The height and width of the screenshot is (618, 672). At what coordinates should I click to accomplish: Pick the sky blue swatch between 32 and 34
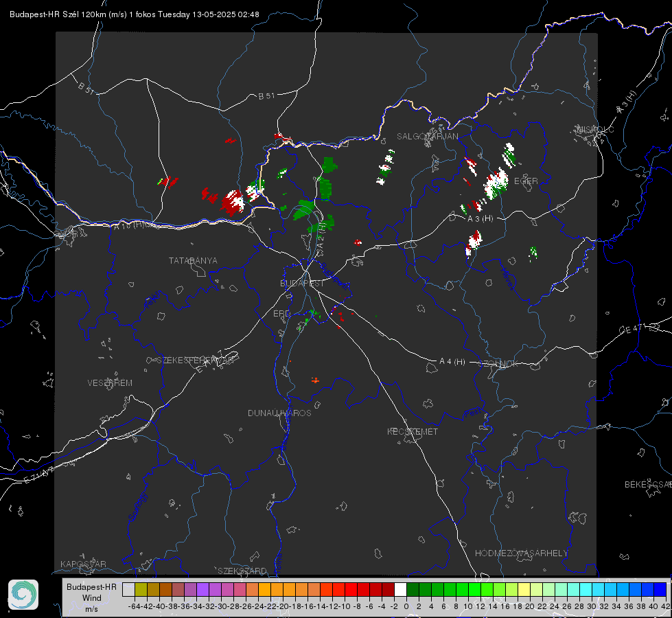coord(610,589)
